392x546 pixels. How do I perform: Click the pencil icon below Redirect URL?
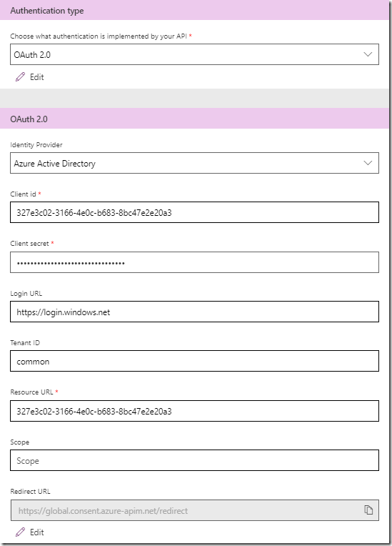tap(21, 532)
